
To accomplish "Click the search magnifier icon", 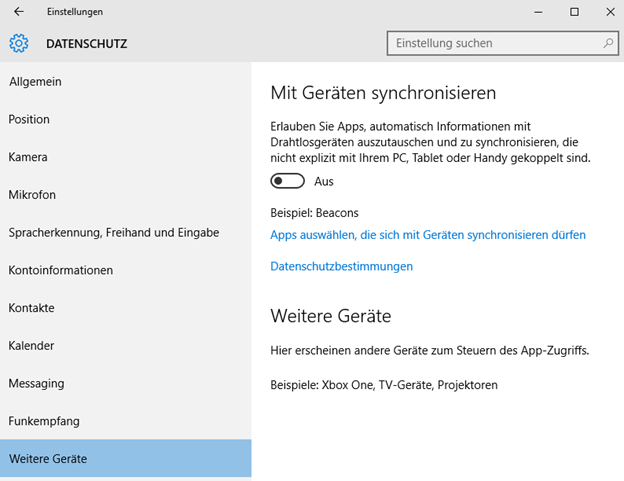I will (x=608, y=43).
